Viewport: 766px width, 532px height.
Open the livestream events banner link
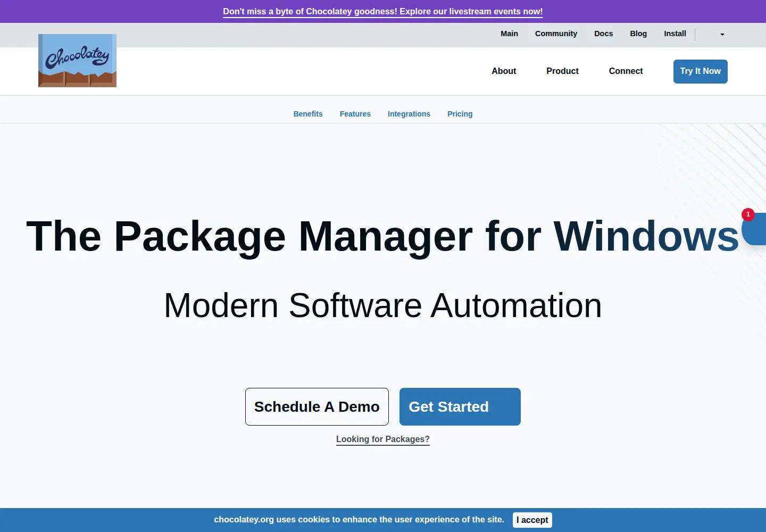[383, 12]
